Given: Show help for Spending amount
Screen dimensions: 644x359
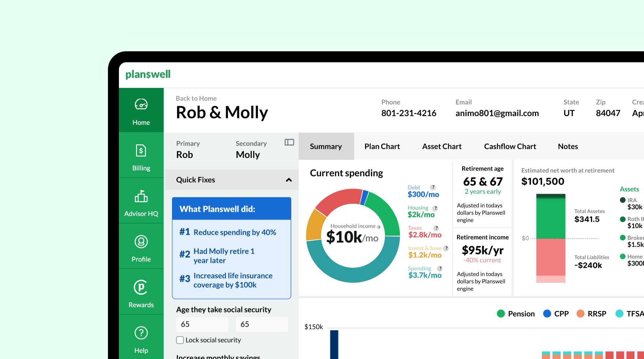Looking at the screenshot, I should click(440, 269).
